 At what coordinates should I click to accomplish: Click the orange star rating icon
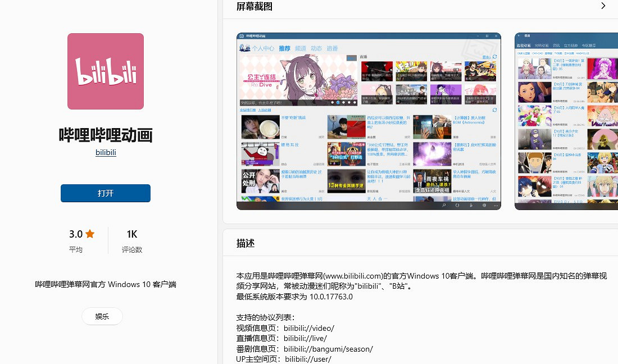[x=90, y=234]
